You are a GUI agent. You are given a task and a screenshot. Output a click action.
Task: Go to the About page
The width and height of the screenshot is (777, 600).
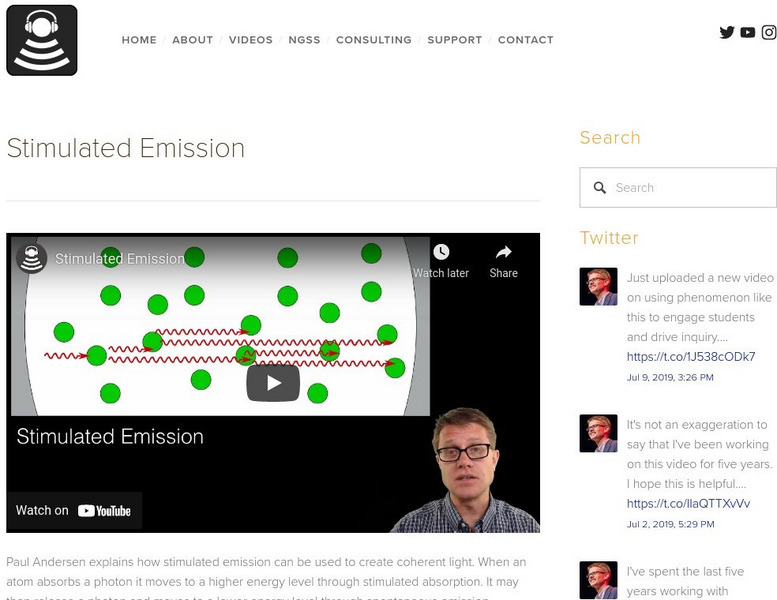pyautogui.click(x=193, y=40)
